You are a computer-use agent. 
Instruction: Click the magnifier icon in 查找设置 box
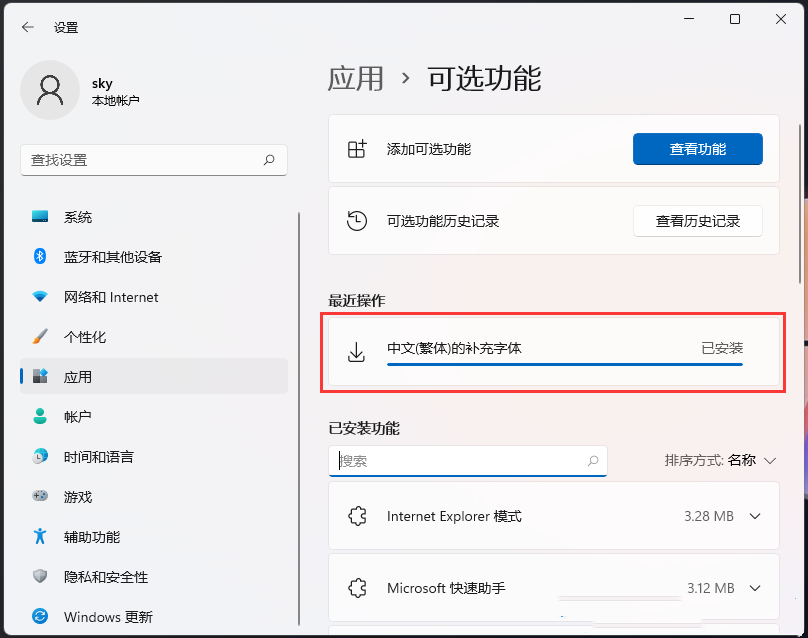269,160
